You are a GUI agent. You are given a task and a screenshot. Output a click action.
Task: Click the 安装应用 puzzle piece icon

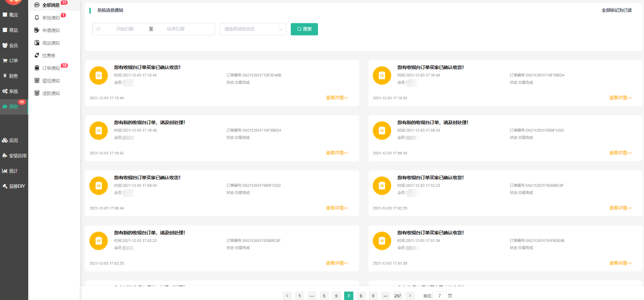[5, 156]
